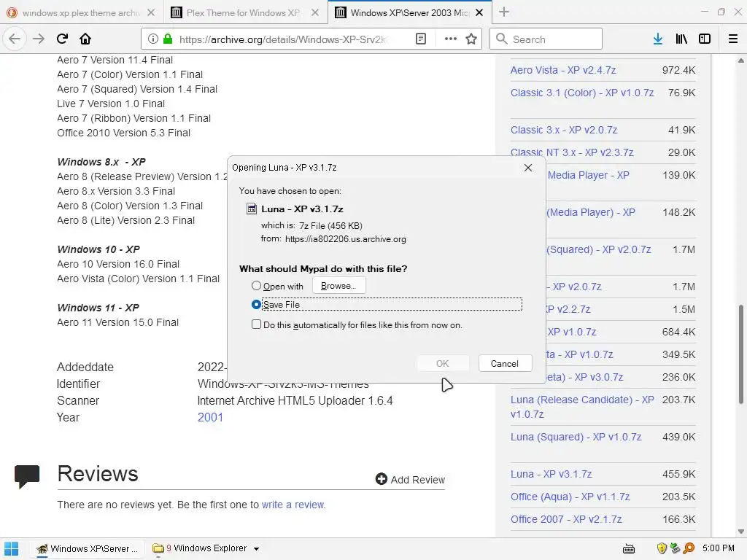Click the green arrow tray icon next to shield
The image size is (747, 560).
point(675,548)
